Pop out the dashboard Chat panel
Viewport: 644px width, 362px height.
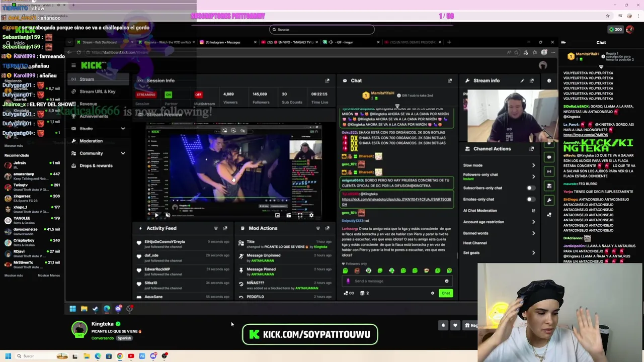[450, 80]
